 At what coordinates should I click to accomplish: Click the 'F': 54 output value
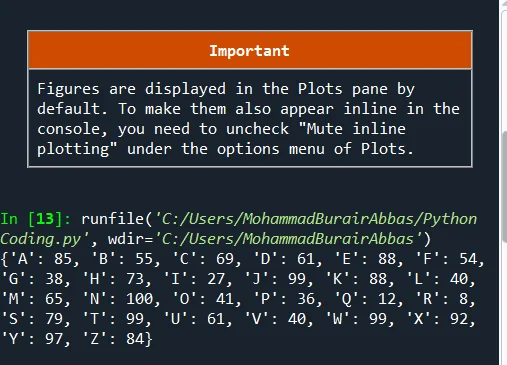click(x=446, y=259)
